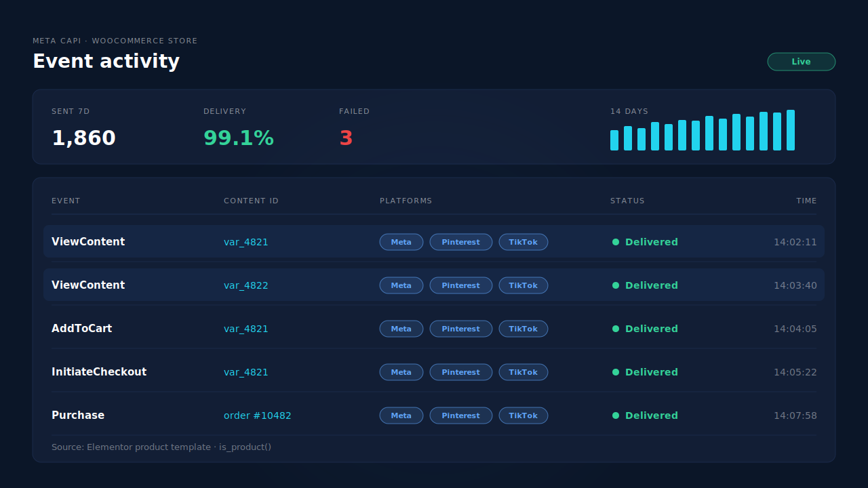Click the Sent 7D value 1,860
The width and height of the screenshot is (868, 488).
click(83, 138)
